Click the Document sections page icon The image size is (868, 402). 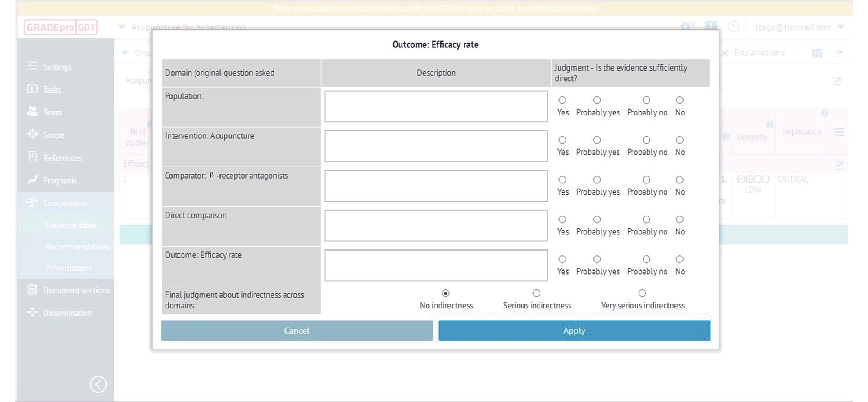tap(32, 289)
